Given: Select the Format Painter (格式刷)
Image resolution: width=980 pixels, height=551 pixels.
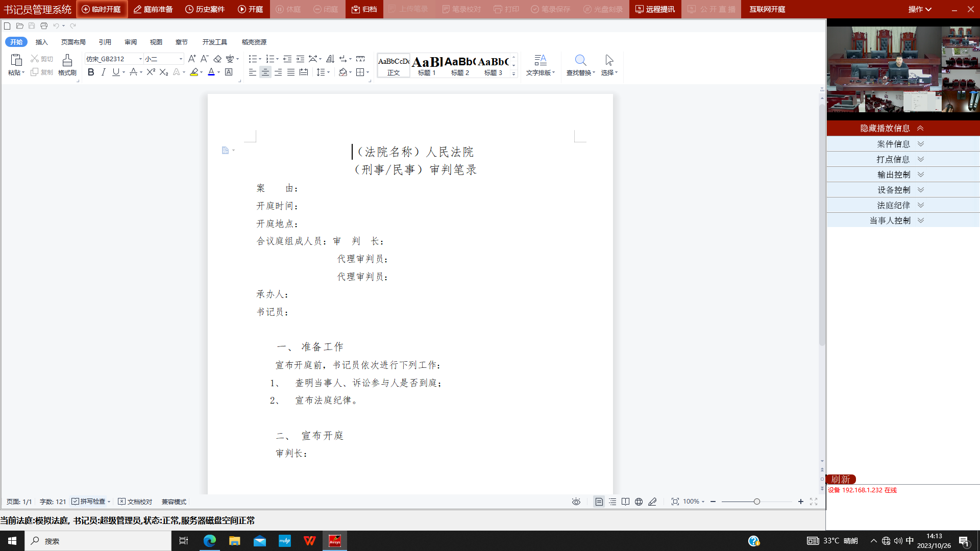Looking at the screenshot, I should click(67, 64).
